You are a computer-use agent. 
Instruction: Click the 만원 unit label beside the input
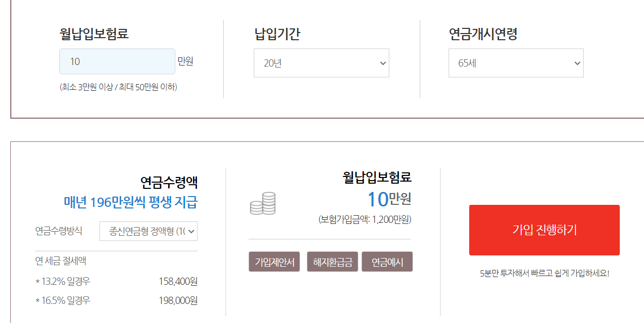[186, 61]
